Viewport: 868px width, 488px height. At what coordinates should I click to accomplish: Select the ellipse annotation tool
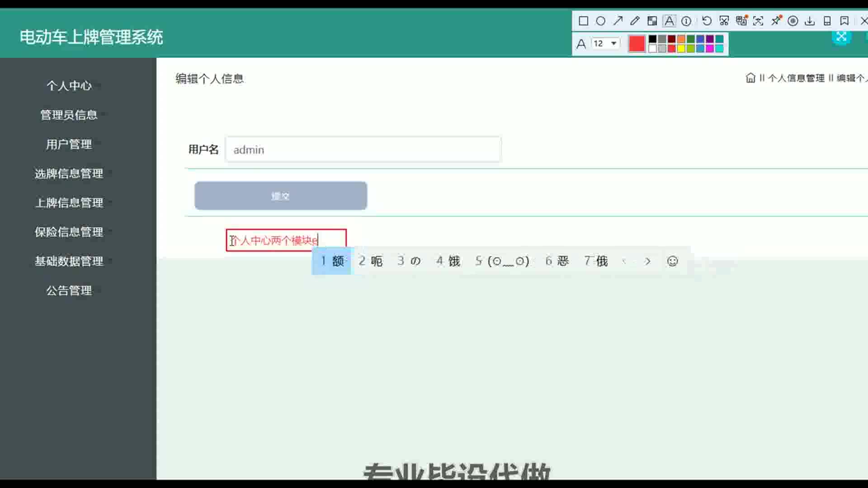click(x=600, y=21)
